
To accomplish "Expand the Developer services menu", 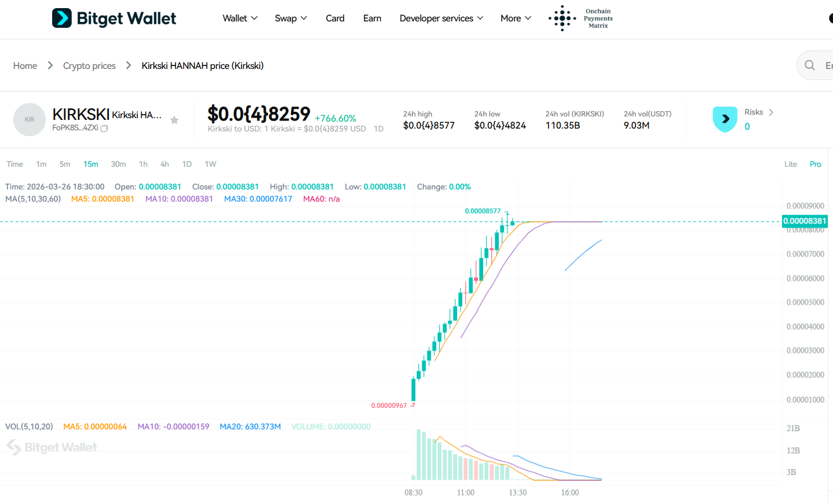I will point(441,18).
